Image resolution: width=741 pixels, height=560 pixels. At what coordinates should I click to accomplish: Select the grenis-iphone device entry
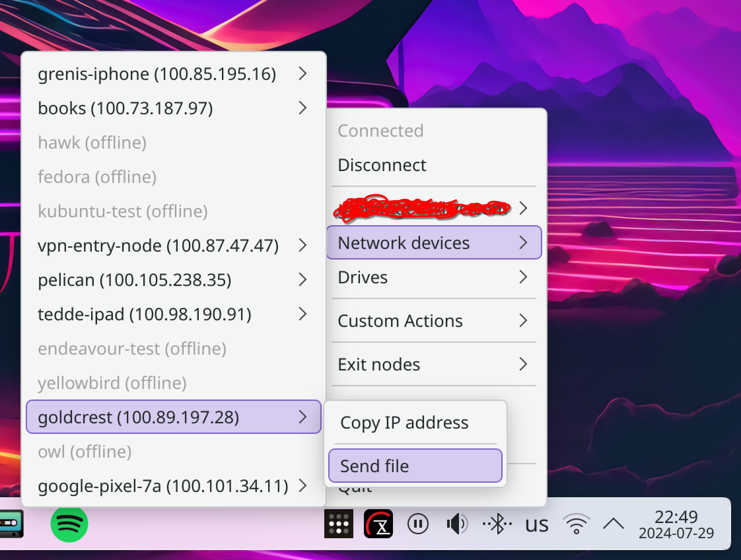173,74
